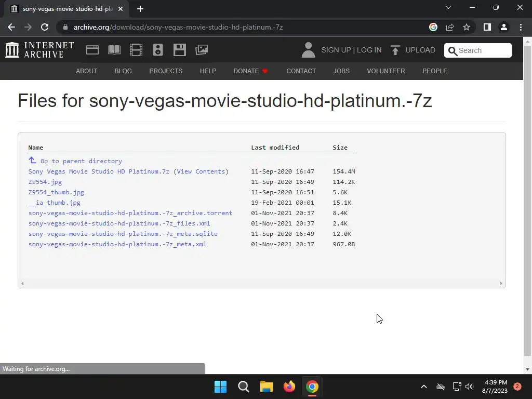Open volume control in system tray

469,387
